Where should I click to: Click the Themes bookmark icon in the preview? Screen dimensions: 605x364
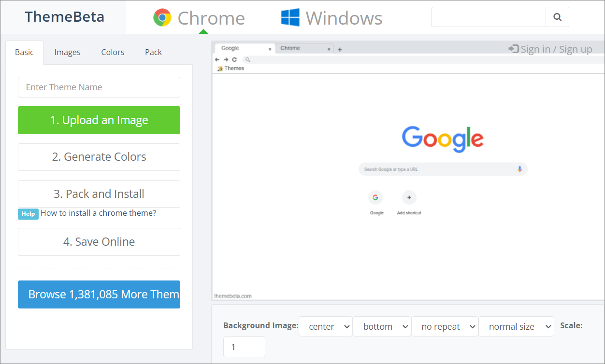pyautogui.click(x=220, y=68)
